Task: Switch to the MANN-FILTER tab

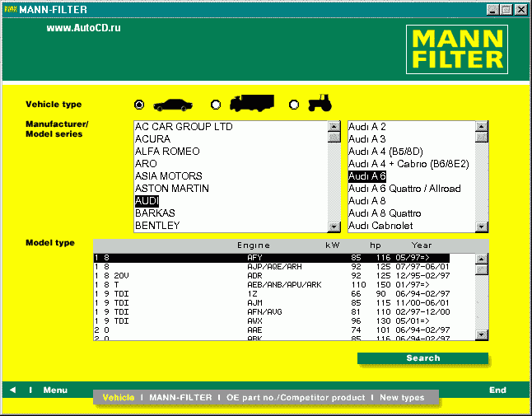Action: pyautogui.click(x=180, y=397)
